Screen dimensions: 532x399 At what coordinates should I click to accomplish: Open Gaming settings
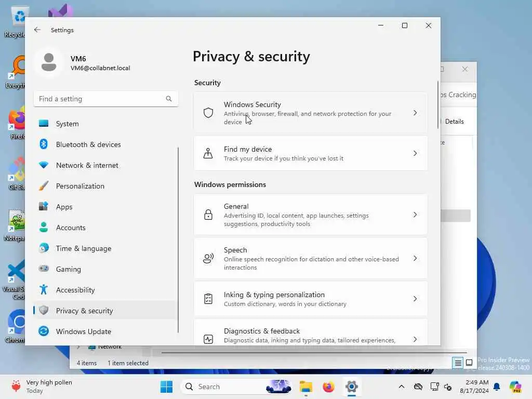105,269
